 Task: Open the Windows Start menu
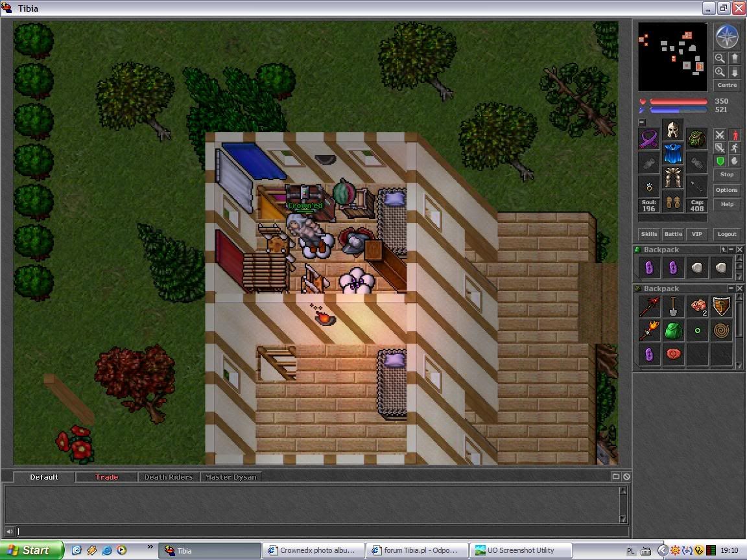(31, 550)
